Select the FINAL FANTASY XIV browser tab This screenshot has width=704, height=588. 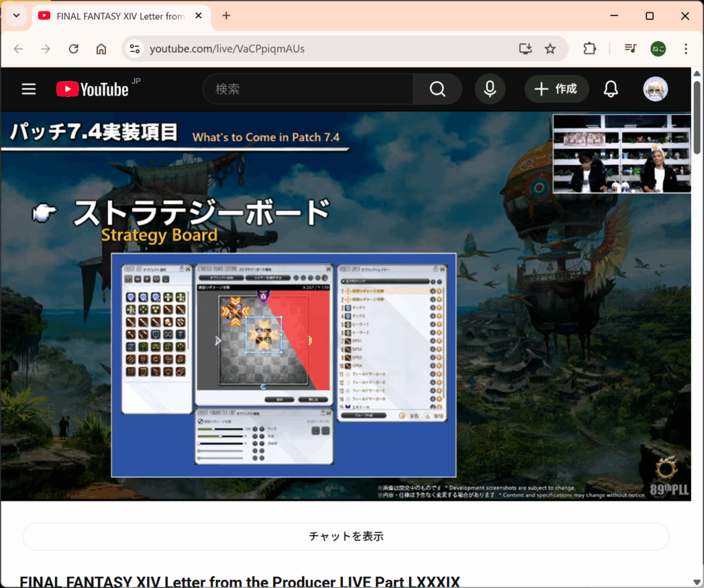[x=113, y=16]
